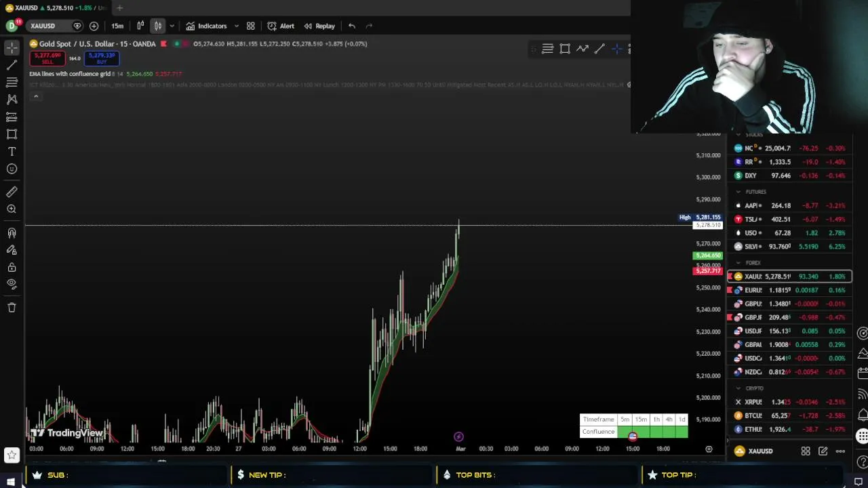Open the Indicators dialog
Viewport: 868px width, 488px height.
coord(206,26)
